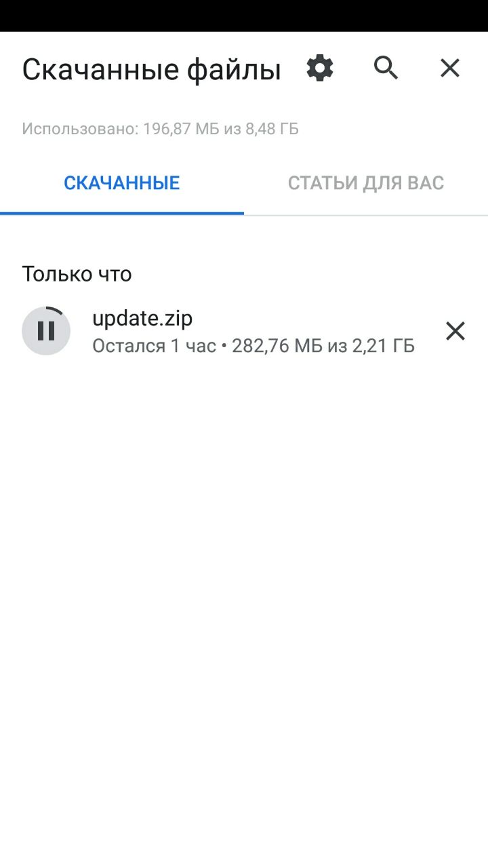Viewport: 488px width, 868px height.
Task: Tap the 282,76 МБ downloaded amount
Action: [277, 346]
